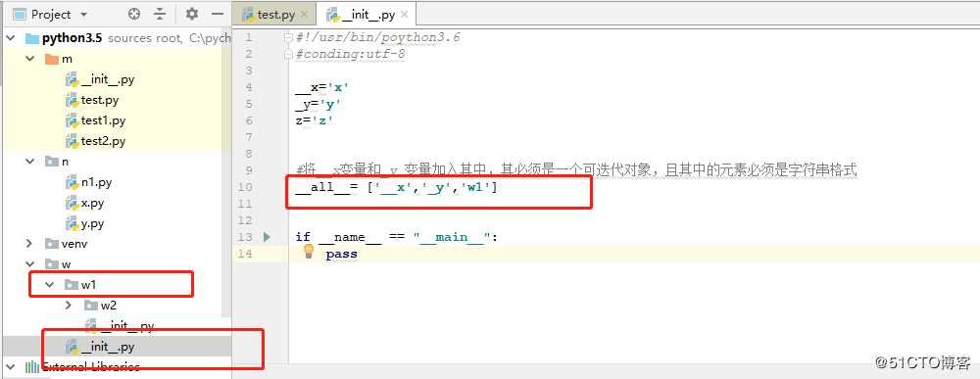Collapse the m folder
980x379 pixels.
point(29,59)
